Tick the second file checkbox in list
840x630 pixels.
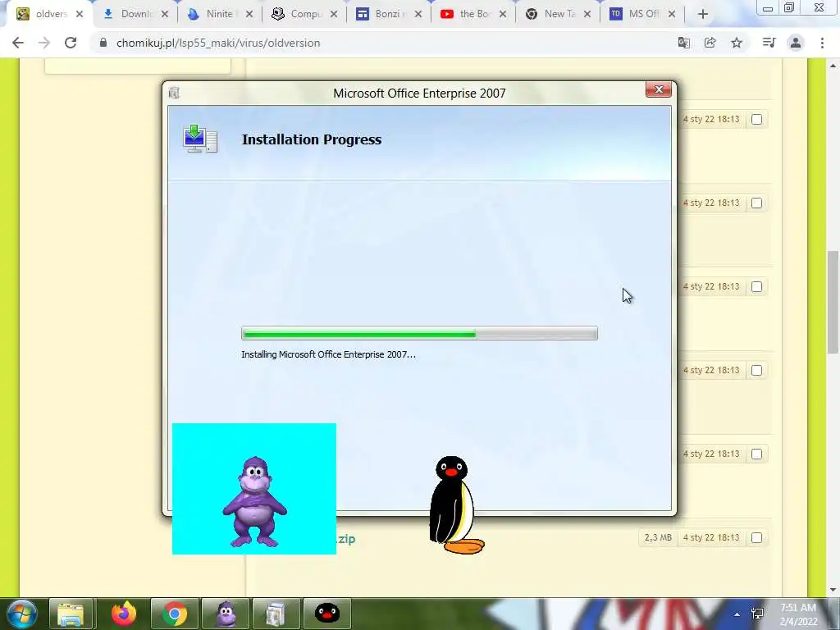click(756, 203)
